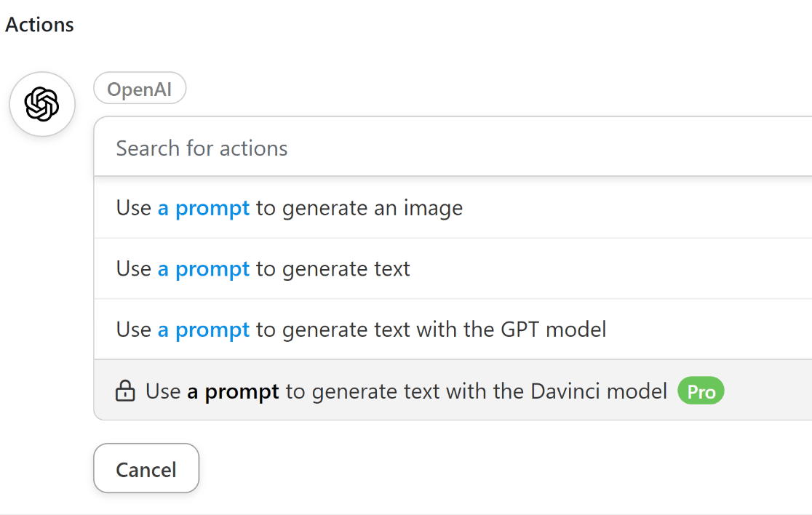
Task: Click the OpenAI logo icon
Action: click(42, 105)
